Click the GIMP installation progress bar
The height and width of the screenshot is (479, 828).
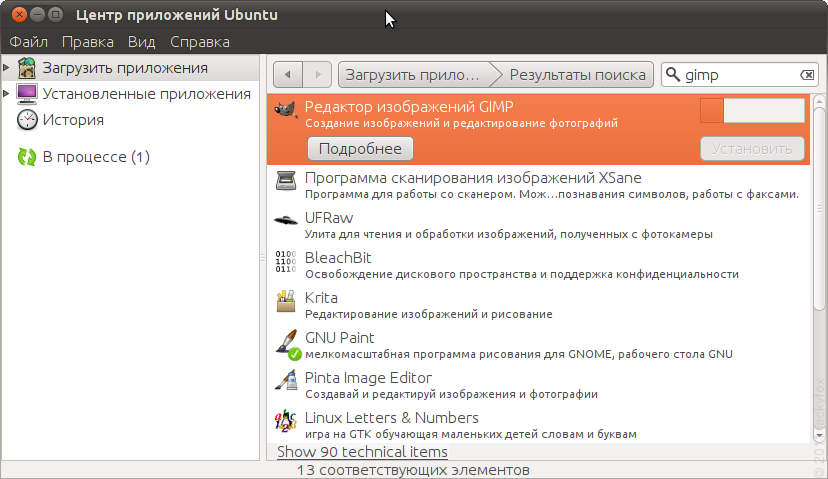click(x=752, y=111)
